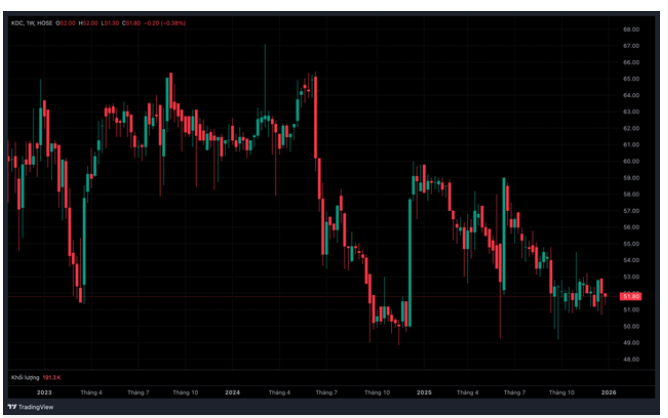This screenshot has height=418, width=668.
Task: Click the 51.00 price axis label
Action: tap(631, 310)
